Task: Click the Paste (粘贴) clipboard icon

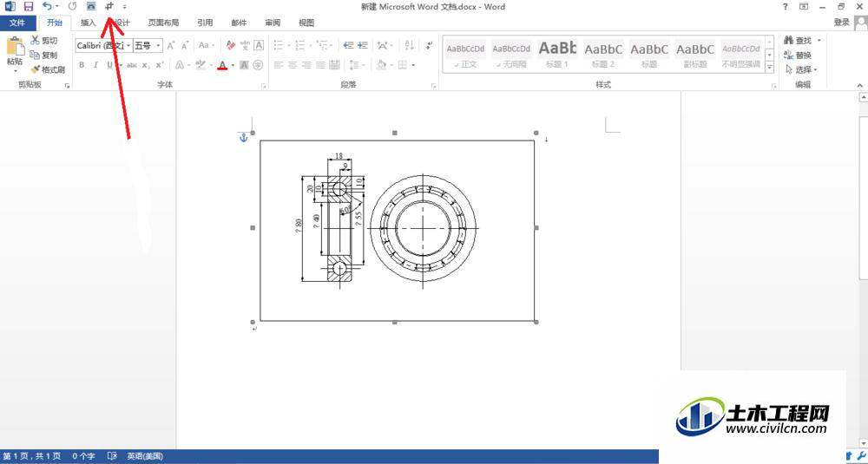Action: [15, 47]
